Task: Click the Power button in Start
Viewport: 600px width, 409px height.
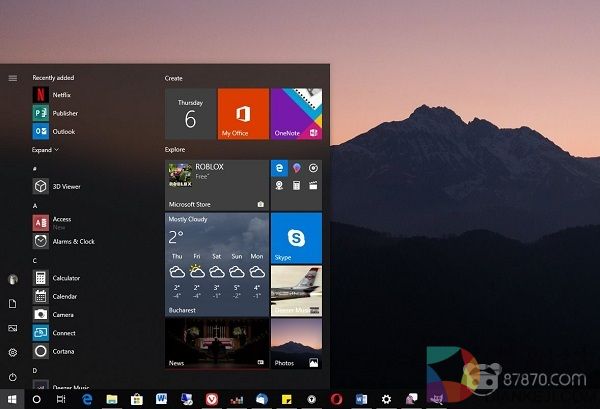Action: click(12, 377)
